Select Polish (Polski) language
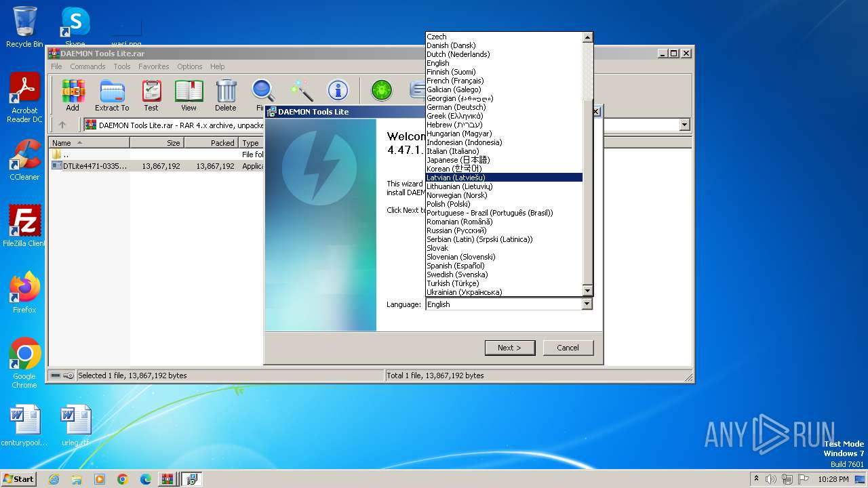This screenshot has width=868, height=488. pos(504,204)
